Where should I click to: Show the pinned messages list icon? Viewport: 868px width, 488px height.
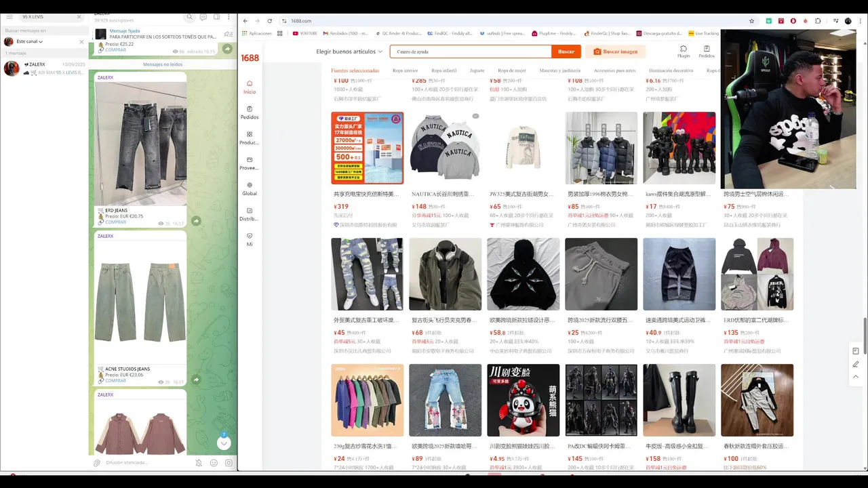pyautogui.click(x=228, y=34)
